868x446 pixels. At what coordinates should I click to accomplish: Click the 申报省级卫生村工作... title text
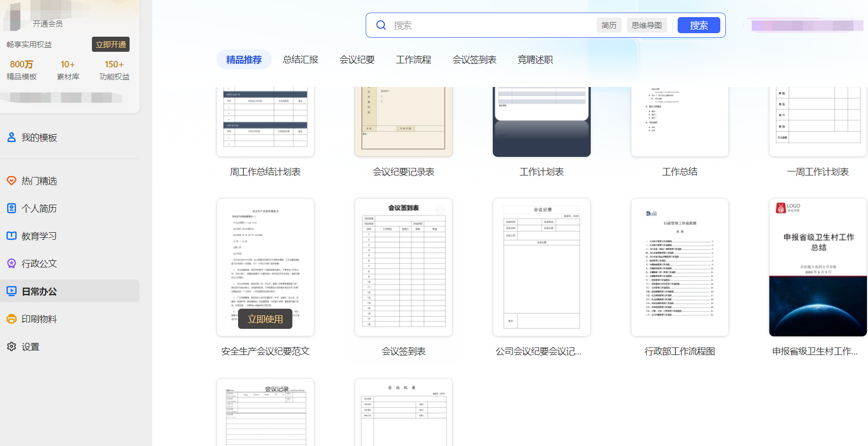815,351
